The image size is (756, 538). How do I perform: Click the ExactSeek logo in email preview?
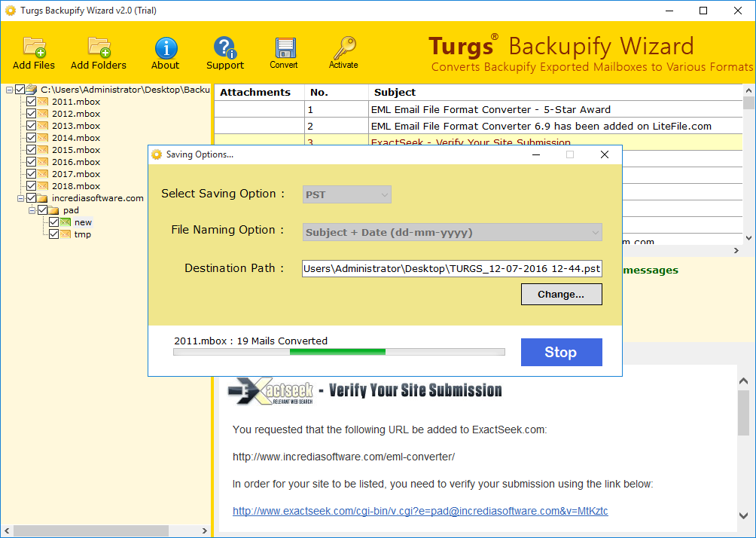(270, 390)
